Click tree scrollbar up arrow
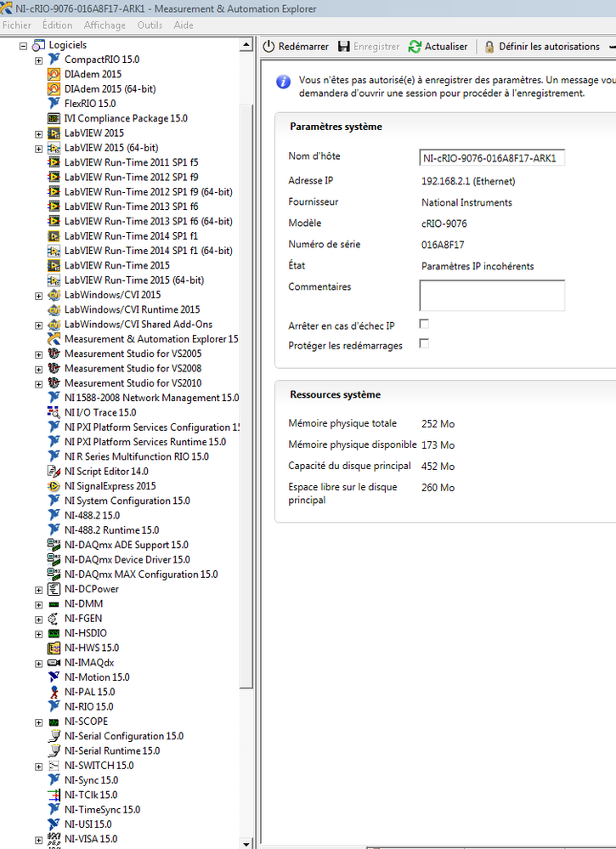 point(246,44)
